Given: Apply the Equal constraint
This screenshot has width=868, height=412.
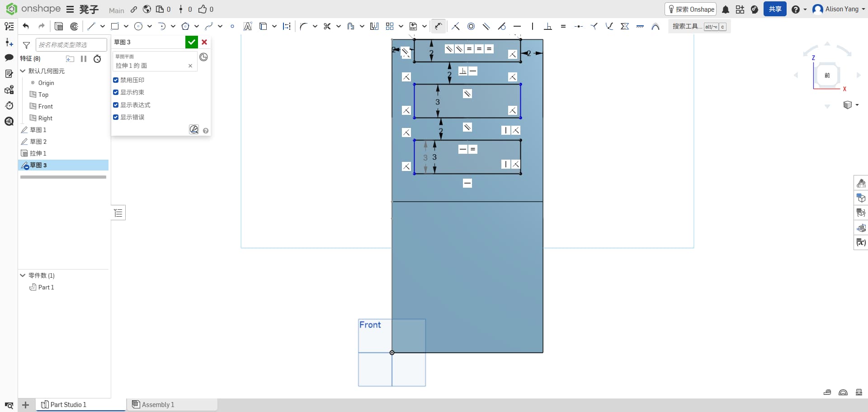Looking at the screenshot, I should pos(563,26).
